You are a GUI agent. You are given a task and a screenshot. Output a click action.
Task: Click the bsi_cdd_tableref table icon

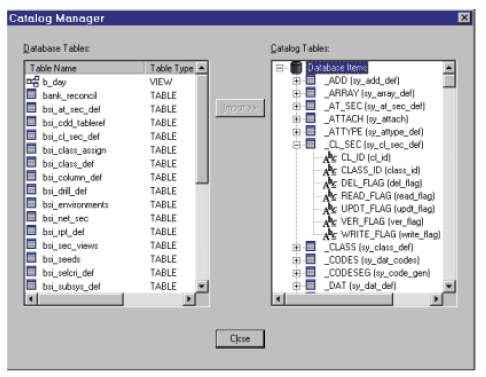(31, 122)
